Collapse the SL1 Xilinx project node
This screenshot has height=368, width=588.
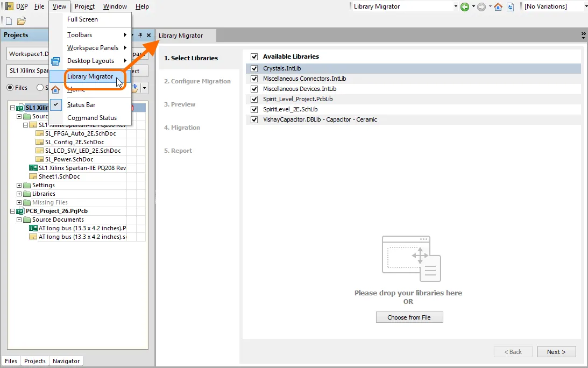[x=12, y=108]
